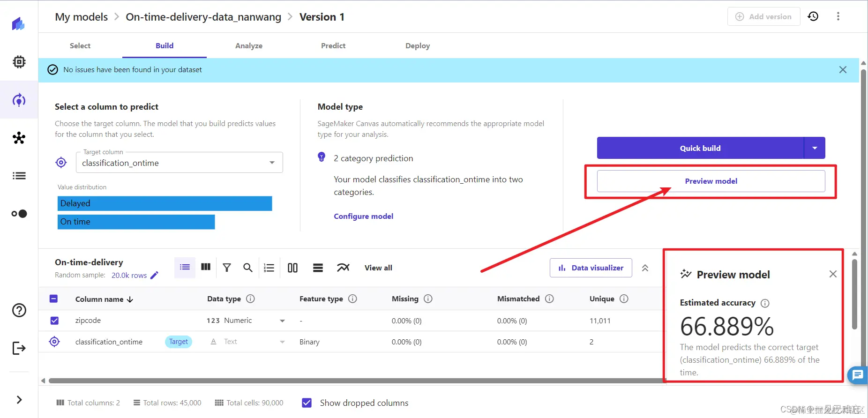Image resolution: width=868 pixels, height=418 pixels.
Task: Toggle Show dropped columns checkbox
Action: click(x=307, y=403)
